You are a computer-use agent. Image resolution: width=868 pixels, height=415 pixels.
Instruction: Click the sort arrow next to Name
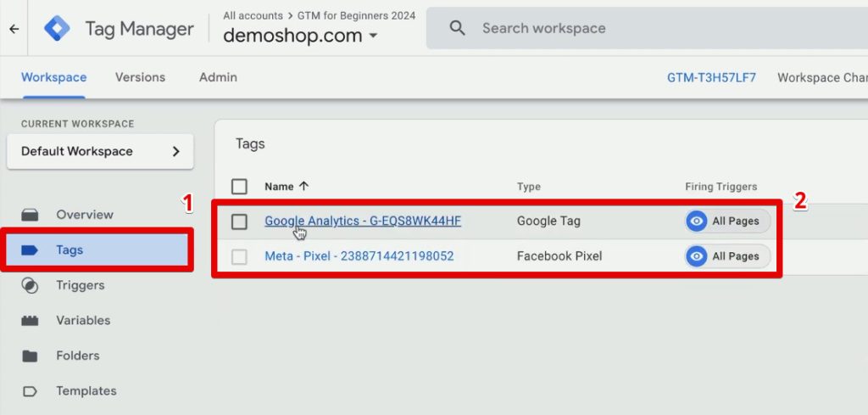click(x=303, y=187)
